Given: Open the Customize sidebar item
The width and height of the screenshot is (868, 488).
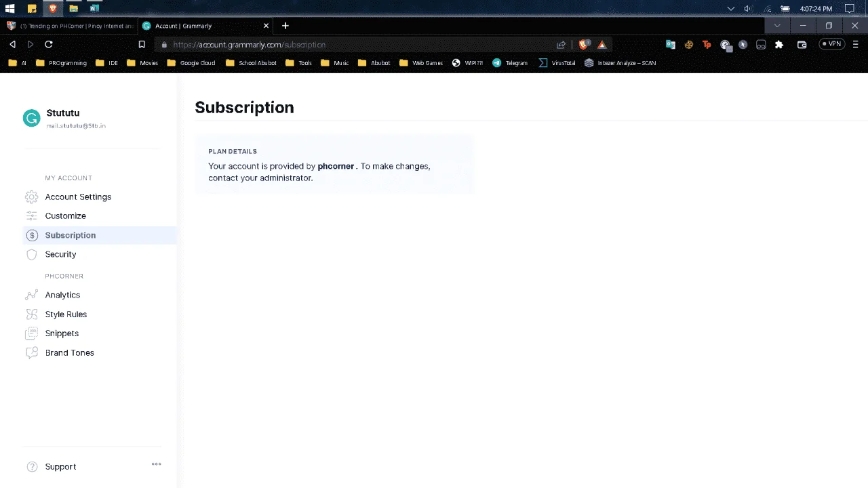Looking at the screenshot, I should pyautogui.click(x=65, y=216).
